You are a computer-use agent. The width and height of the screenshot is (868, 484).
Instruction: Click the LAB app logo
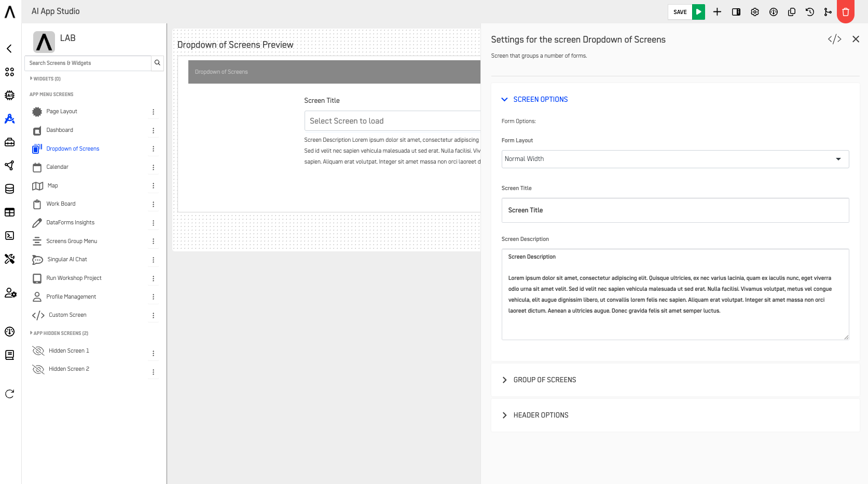click(x=44, y=42)
